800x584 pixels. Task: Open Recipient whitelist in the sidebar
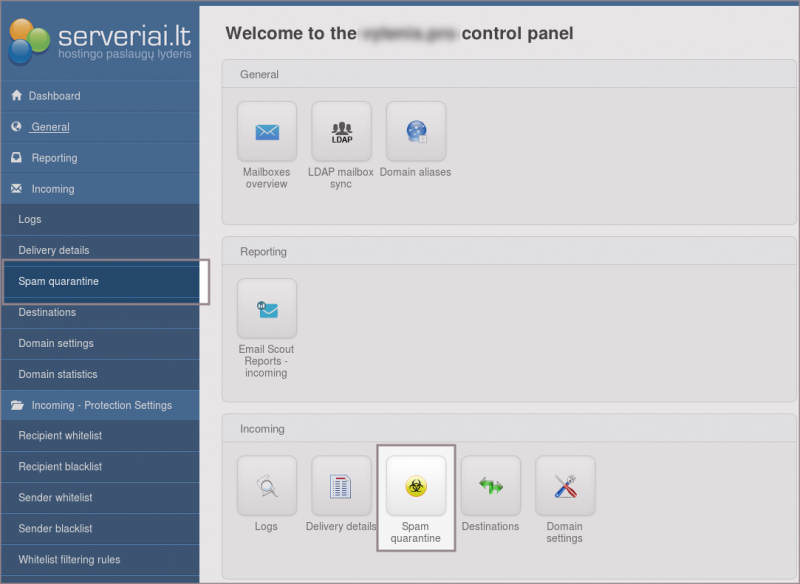[60, 436]
